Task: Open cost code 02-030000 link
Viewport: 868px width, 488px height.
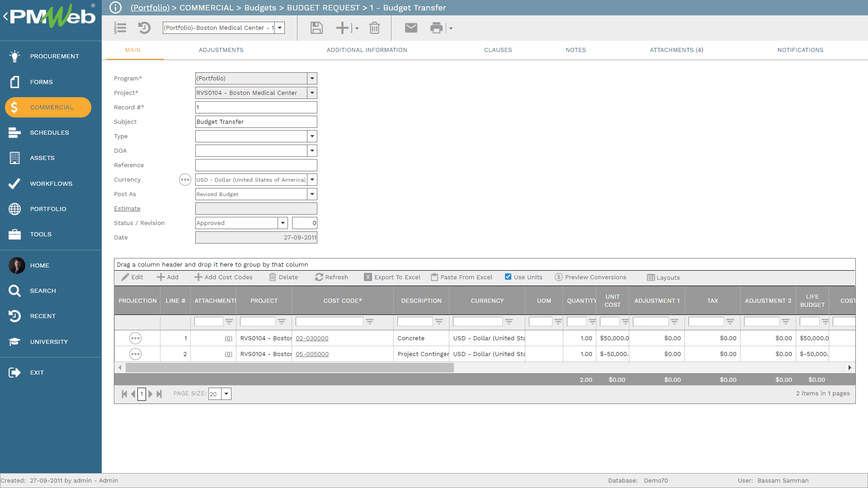Action: click(312, 338)
